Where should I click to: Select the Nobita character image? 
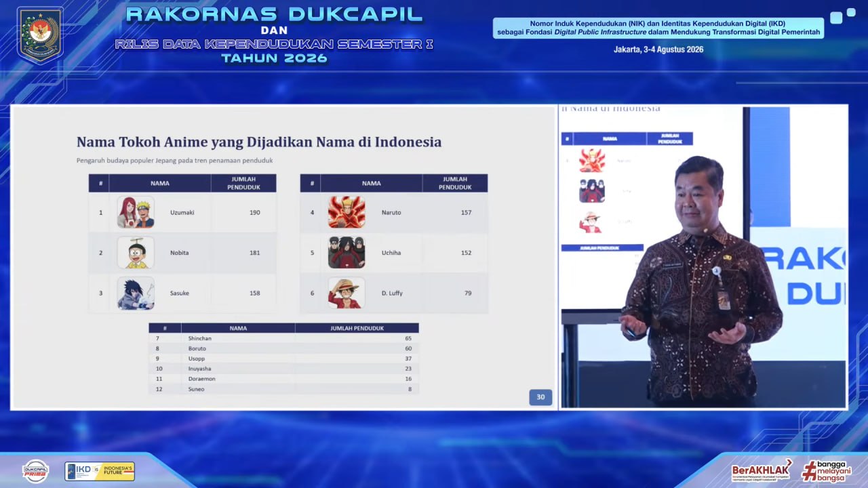point(136,253)
